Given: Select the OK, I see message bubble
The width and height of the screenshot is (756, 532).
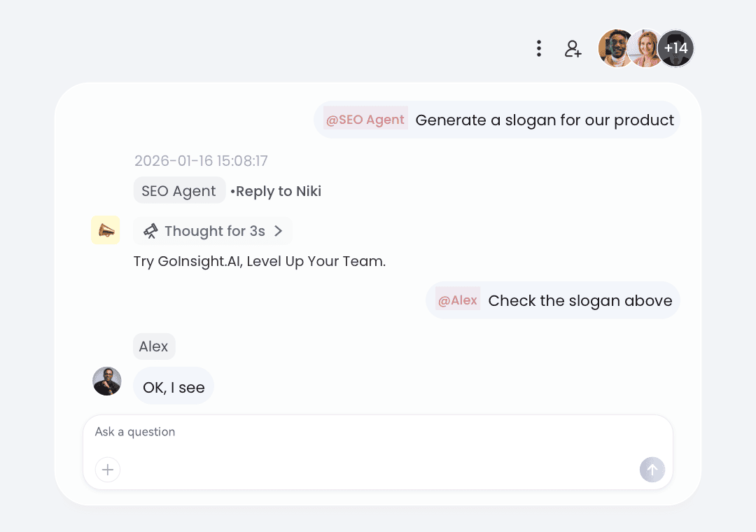Looking at the screenshot, I should (174, 387).
